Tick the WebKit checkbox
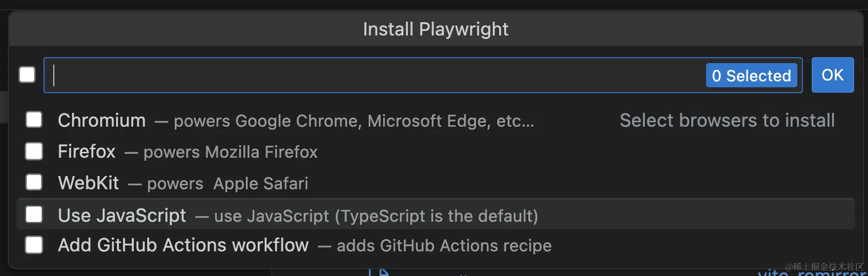This screenshot has width=868, height=276. click(x=34, y=182)
